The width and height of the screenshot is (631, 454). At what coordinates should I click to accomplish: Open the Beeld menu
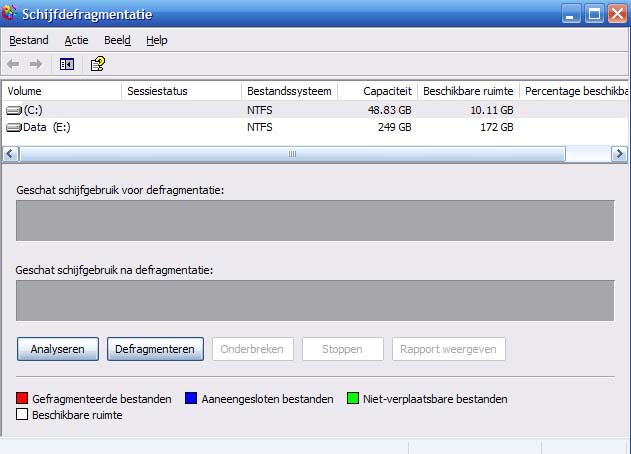(x=117, y=40)
